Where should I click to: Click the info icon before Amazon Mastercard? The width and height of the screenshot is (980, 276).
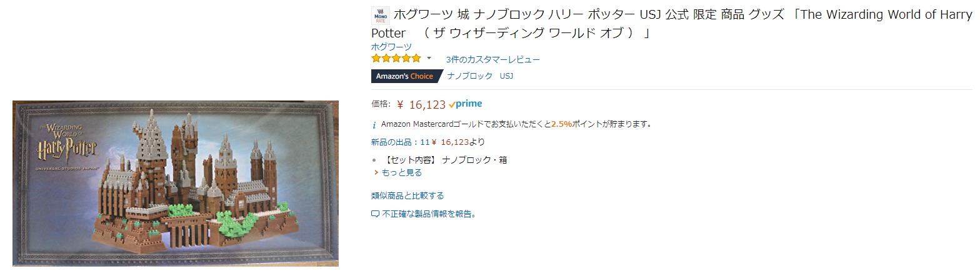point(374,124)
